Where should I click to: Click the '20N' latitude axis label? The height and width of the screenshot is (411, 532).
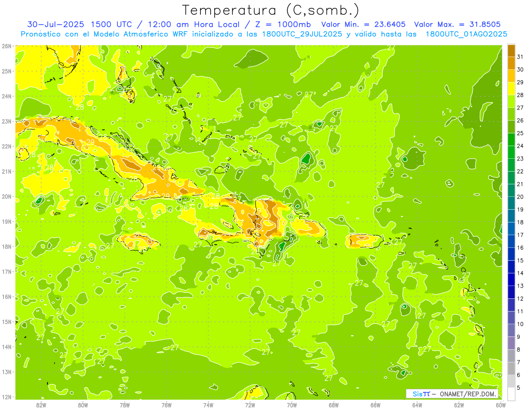7,196
